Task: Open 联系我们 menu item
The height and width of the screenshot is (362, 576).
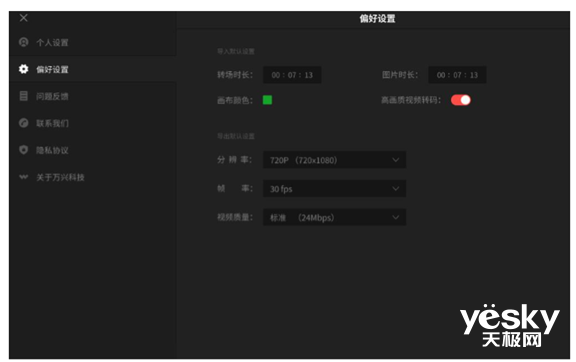Action: click(93, 123)
